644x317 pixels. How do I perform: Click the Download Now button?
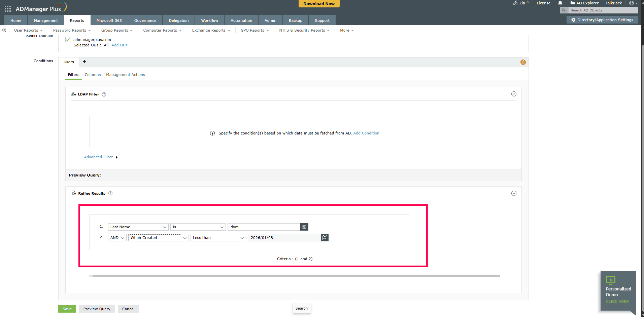[319, 4]
